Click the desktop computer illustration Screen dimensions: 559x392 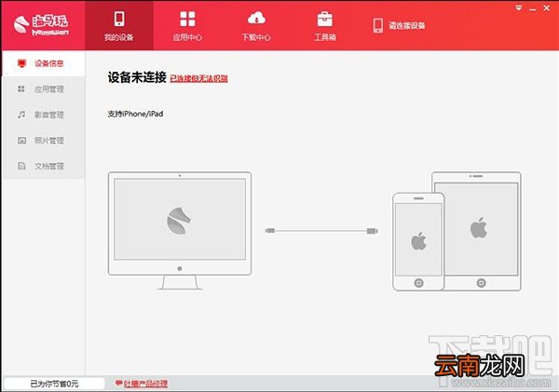[180, 231]
